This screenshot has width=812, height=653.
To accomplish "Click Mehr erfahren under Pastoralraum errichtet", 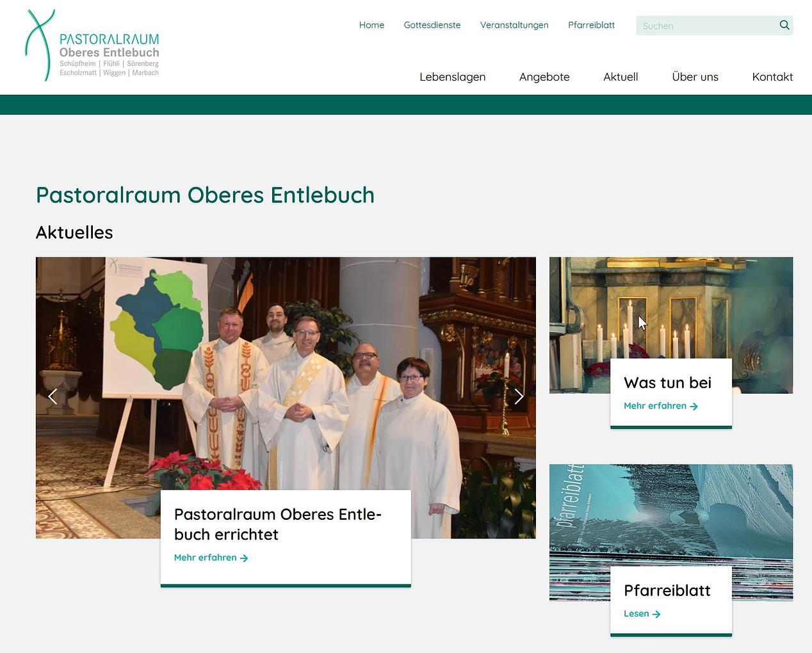I will [x=211, y=558].
